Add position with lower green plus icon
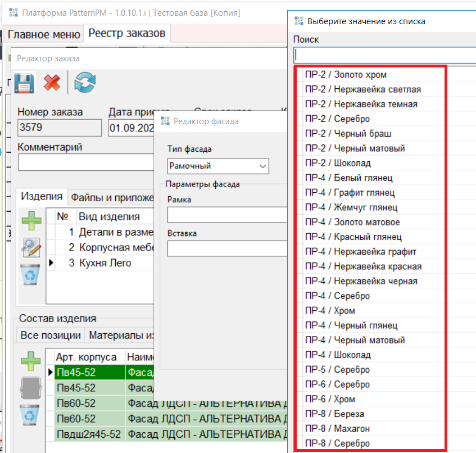 tap(31, 361)
